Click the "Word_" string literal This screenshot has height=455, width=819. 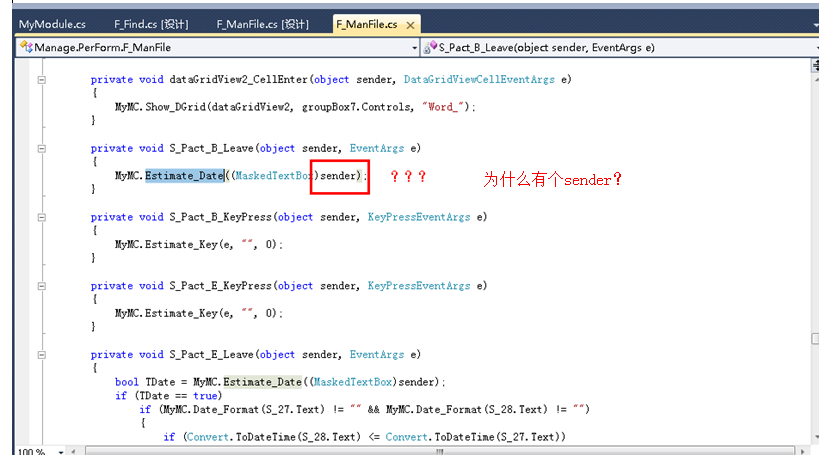point(443,107)
